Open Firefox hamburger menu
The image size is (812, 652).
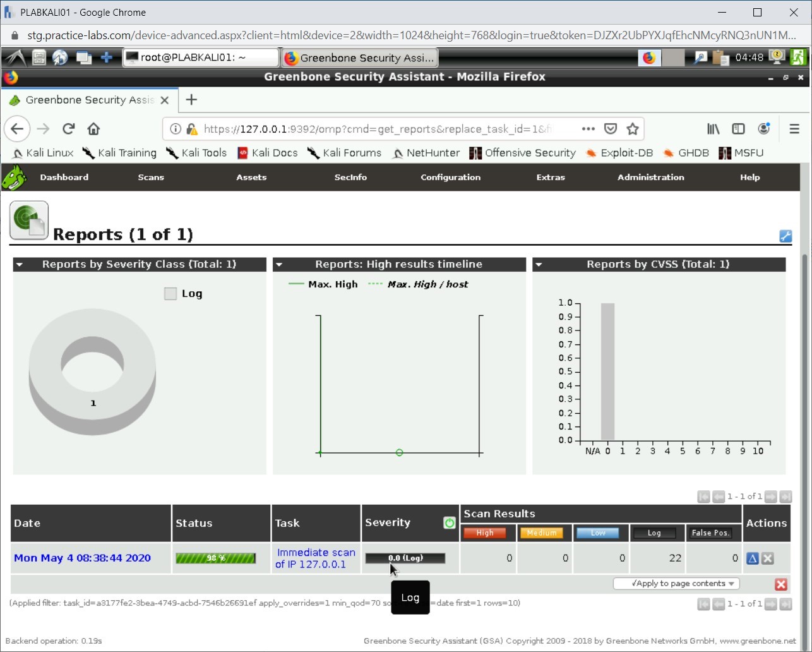(x=794, y=129)
